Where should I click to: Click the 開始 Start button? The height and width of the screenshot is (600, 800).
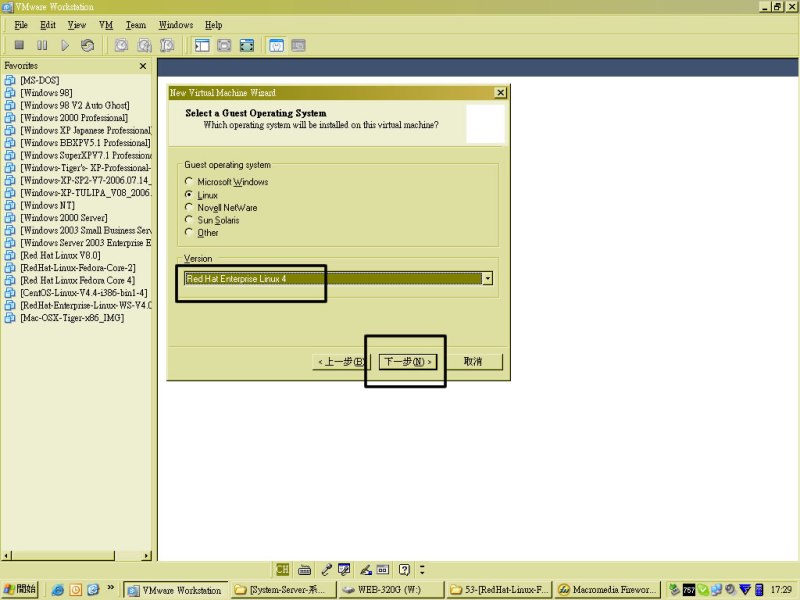click(20, 589)
